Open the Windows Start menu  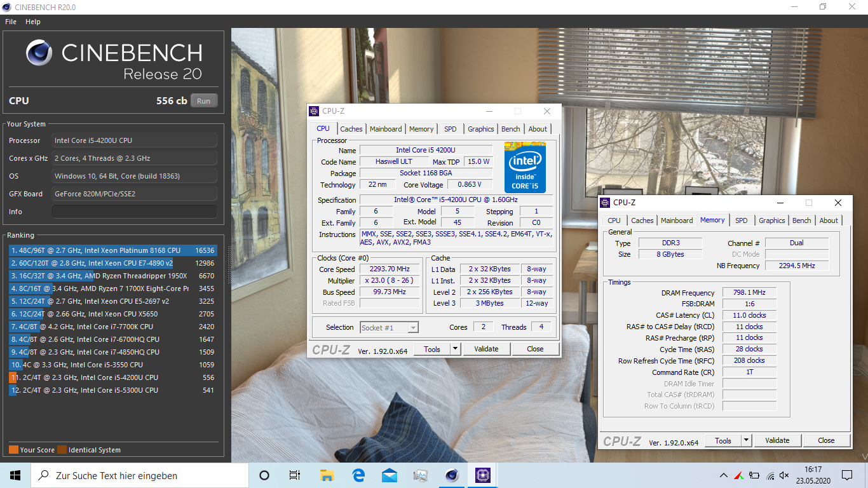coord(15,475)
